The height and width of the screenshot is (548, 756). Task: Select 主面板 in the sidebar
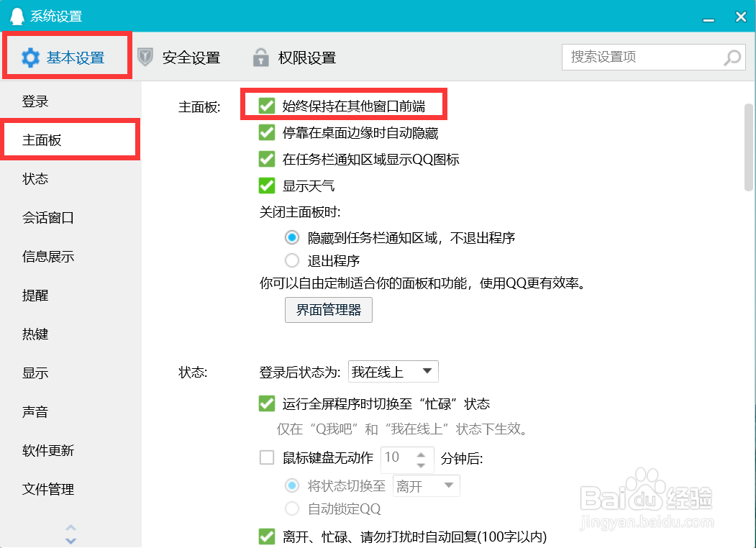click(71, 140)
